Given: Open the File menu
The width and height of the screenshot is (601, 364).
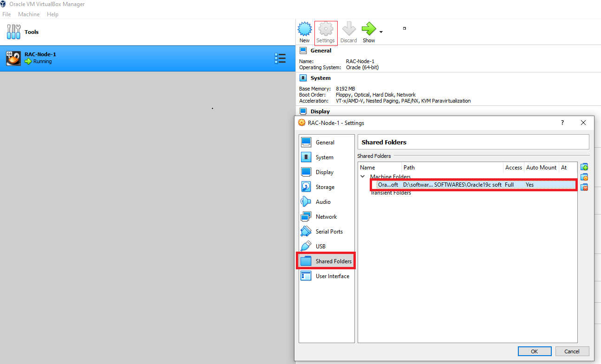Looking at the screenshot, I should (x=7, y=14).
